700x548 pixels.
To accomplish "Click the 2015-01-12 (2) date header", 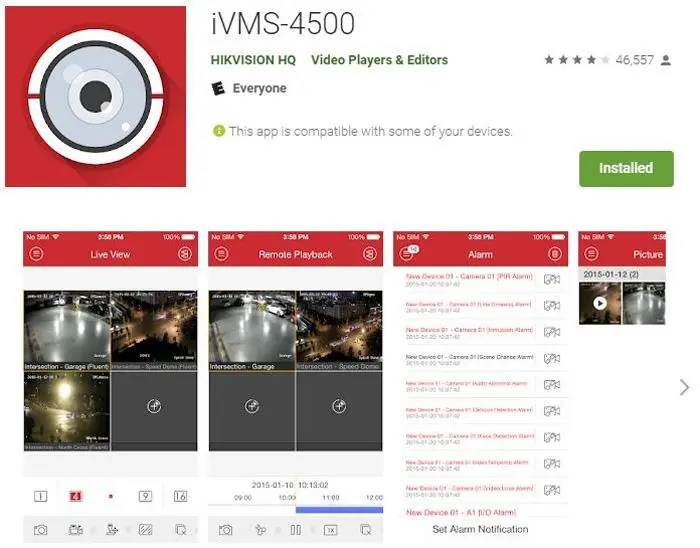I will tap(622, 274).
